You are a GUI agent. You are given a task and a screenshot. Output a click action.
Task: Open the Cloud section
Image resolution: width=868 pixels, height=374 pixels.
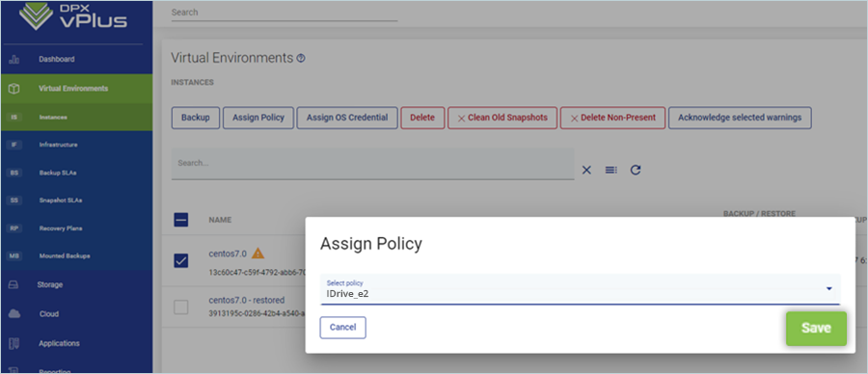click(76, 313)
